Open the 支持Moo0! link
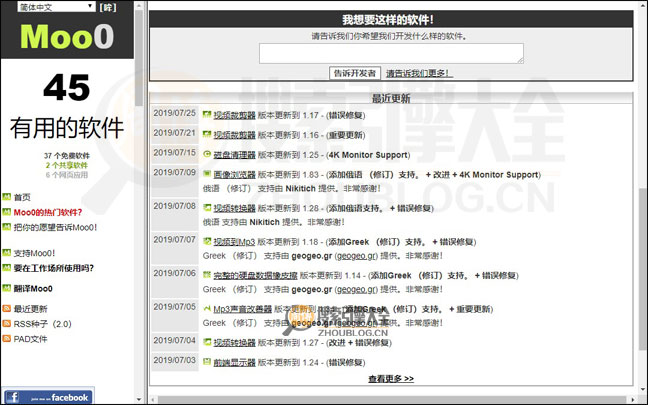Viewport: 648px width, 405px height. (x=34, y=253)
